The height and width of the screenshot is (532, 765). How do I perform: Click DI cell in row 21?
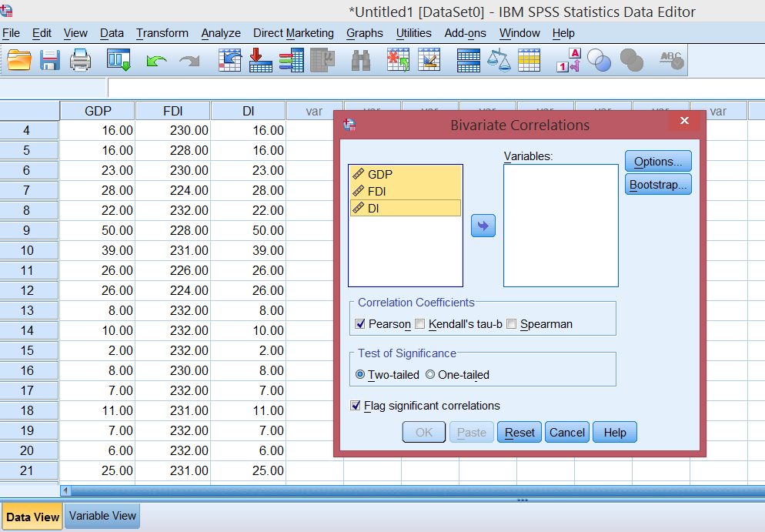click(249, 470)
